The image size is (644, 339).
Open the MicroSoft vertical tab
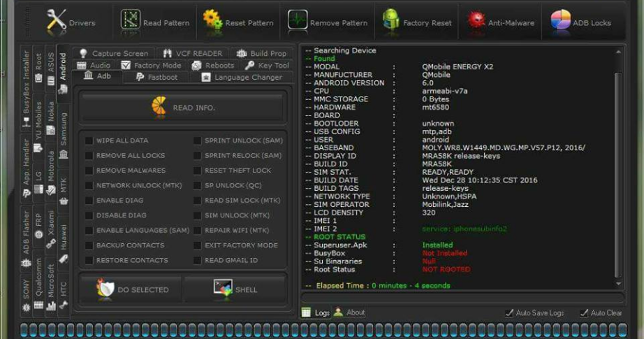[50, 287]
